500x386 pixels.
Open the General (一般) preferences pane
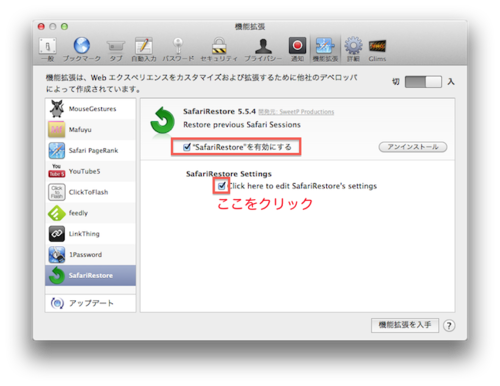point(47,49)
